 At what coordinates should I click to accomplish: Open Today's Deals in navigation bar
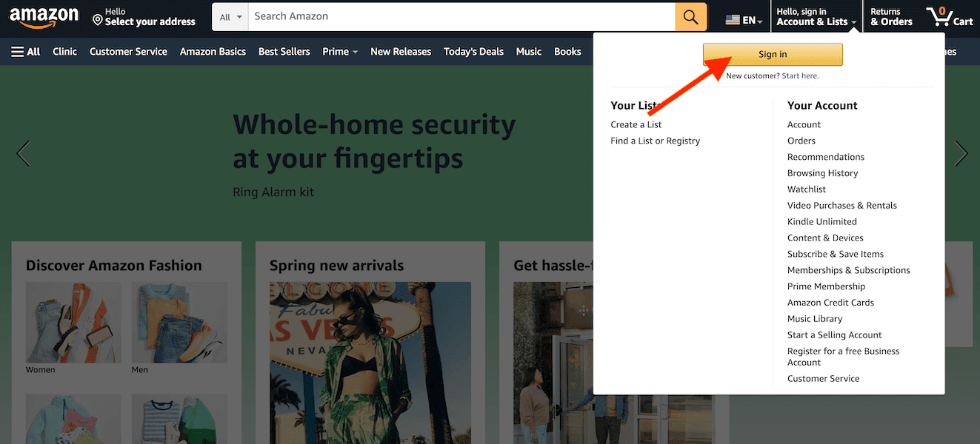(x=473, y=52)
